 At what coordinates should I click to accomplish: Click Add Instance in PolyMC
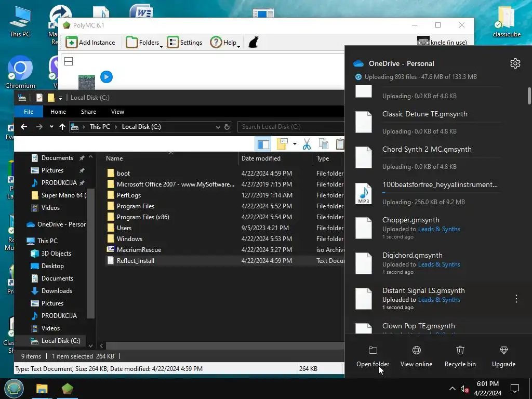click(90, 43)
